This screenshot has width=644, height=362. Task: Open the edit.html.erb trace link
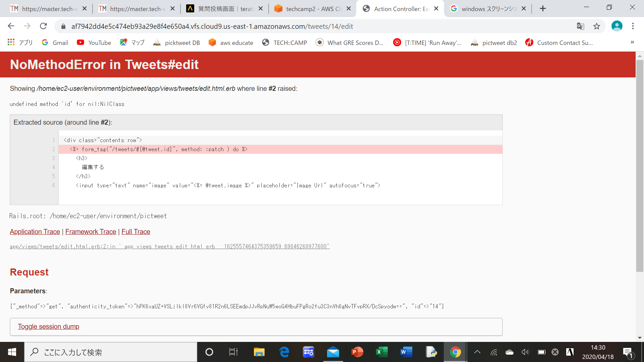tap(169, 246)
